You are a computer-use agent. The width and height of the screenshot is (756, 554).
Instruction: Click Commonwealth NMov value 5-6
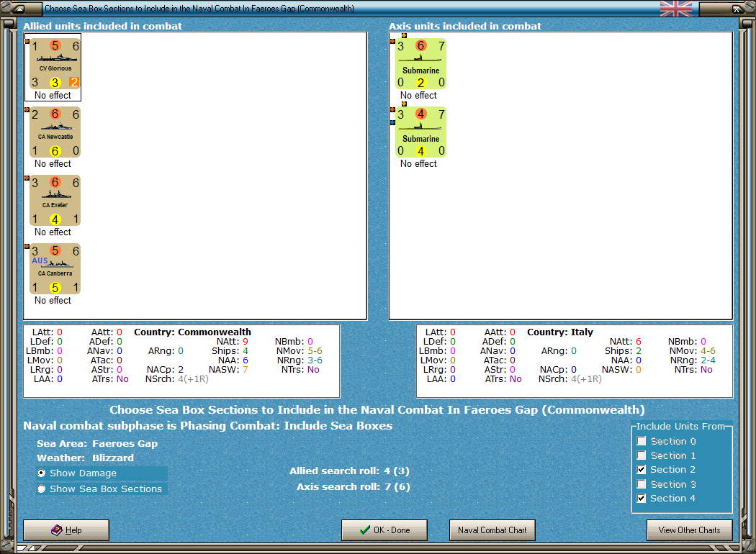click(x=315, y=350)
